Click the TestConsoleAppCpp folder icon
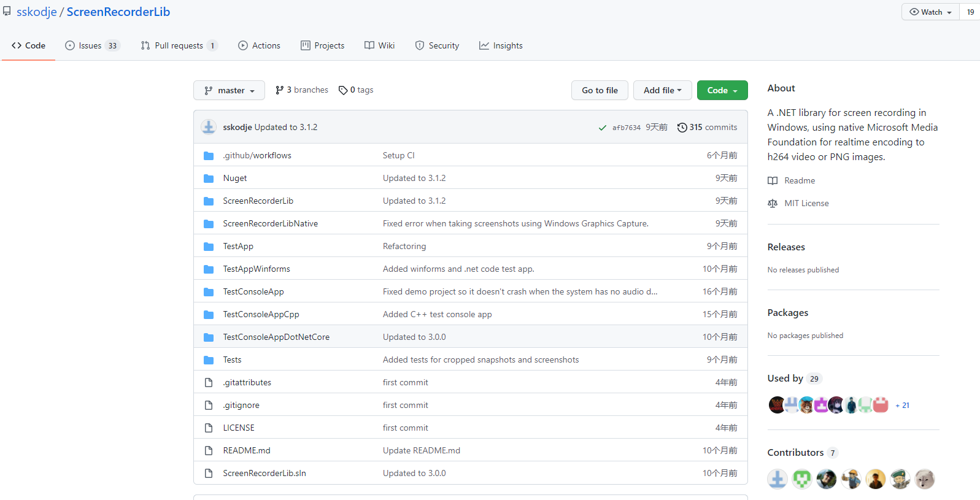 point(209,315)
